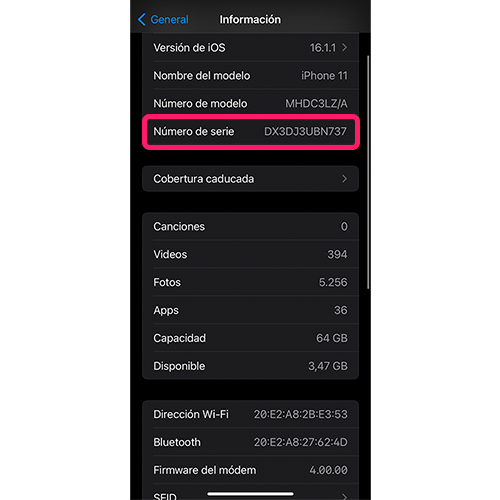Tap the Nombre del modelo row
Image resolution: width=500 pixels, height=500 pixels.
250,76
